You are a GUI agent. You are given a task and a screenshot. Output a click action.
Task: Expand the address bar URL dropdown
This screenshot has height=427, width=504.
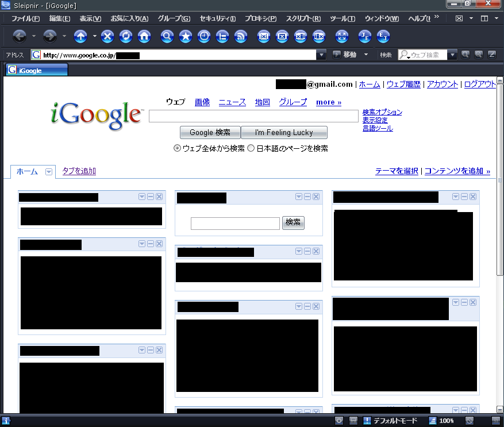click(x=322, y=55)
